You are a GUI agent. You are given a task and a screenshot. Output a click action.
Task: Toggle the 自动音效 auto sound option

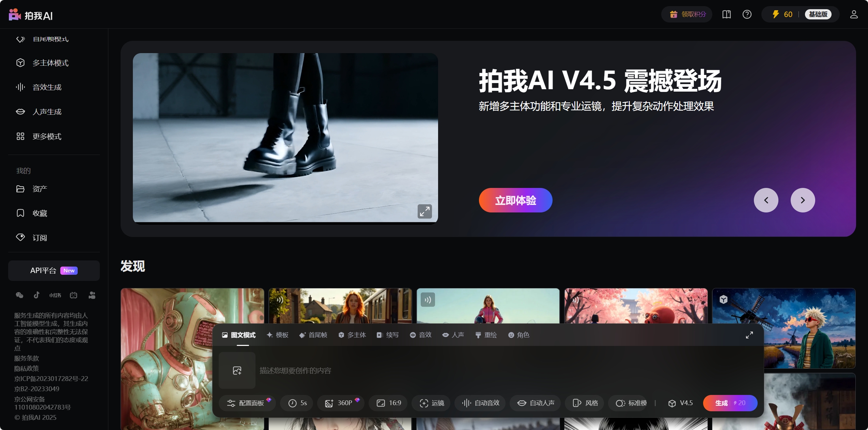[x=480, y=403]
